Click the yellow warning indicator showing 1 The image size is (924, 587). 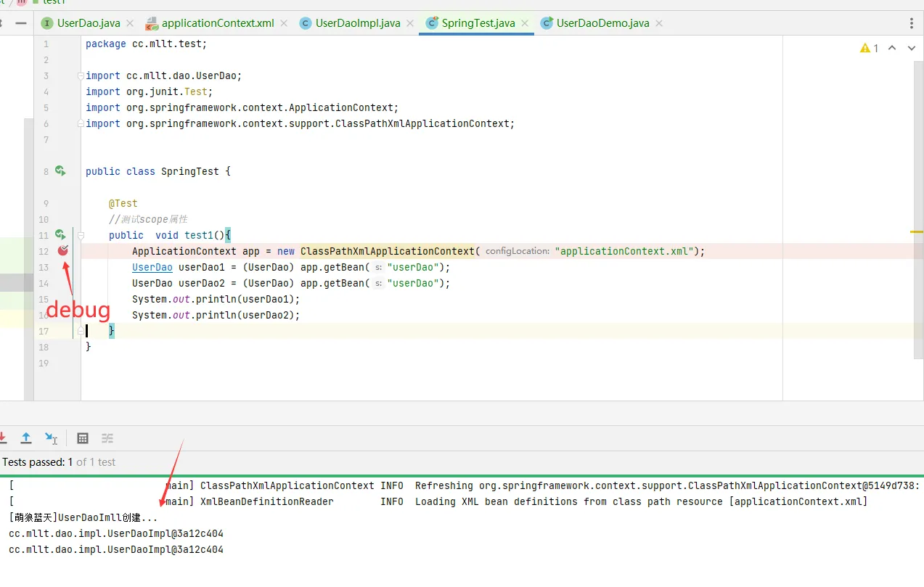869,48
